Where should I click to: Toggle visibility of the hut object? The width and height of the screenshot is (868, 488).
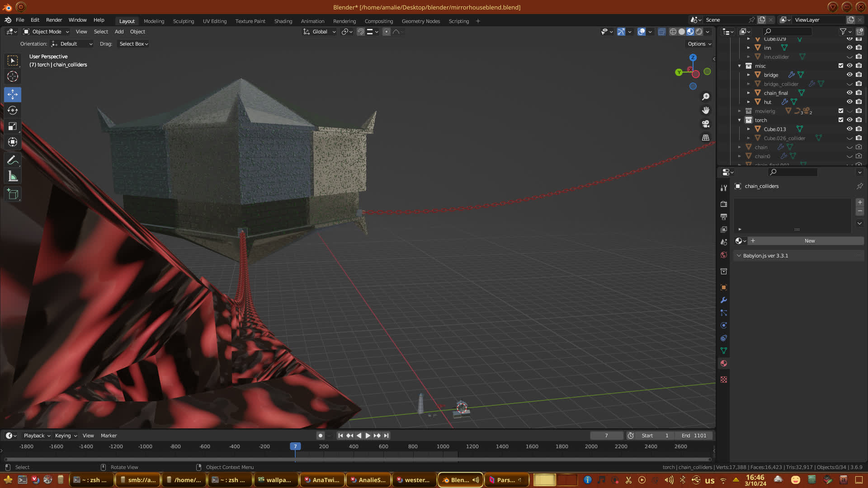coord(849,102)
